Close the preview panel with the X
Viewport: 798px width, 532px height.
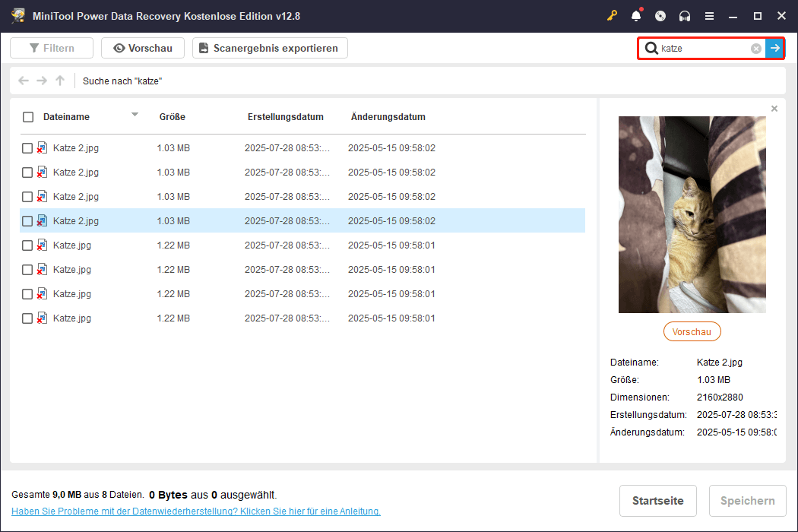[x=774, y=108]
